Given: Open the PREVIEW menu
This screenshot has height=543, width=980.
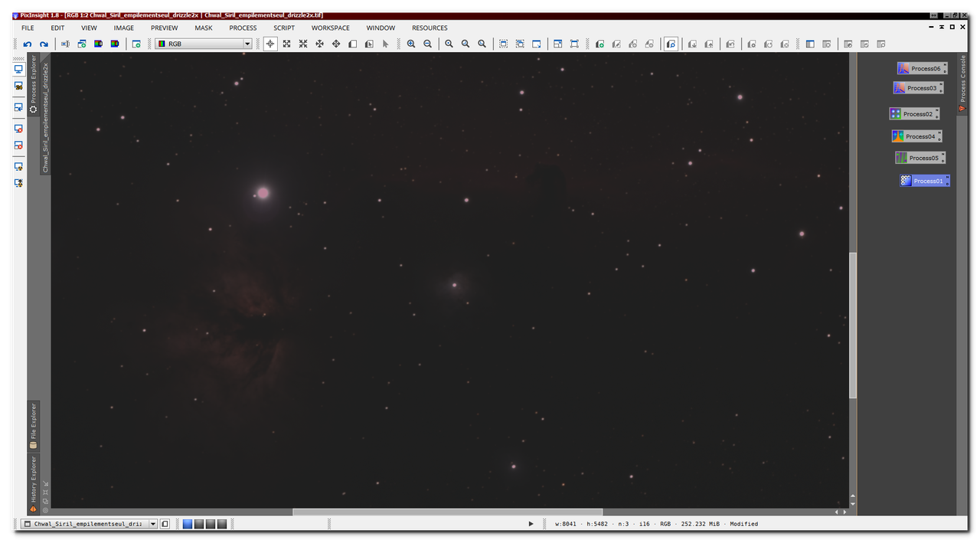Looking at the screenshot, I should tap(165, 28).
